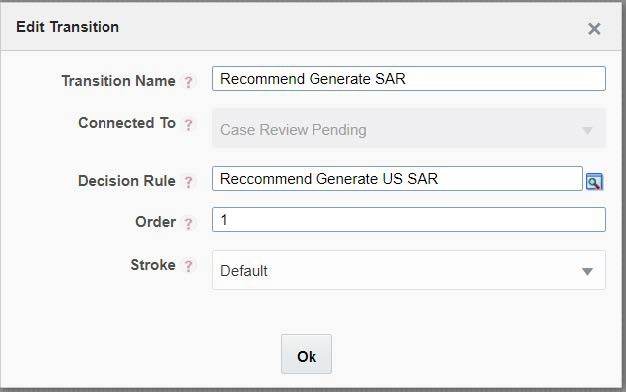Click the Decision Rule text field

point(397,178)
